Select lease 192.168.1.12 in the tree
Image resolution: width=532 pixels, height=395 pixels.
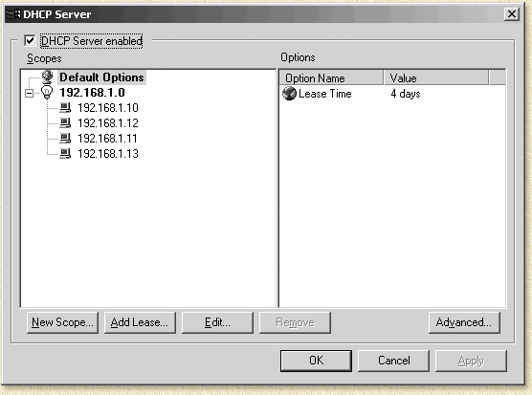tap(108, 123)
